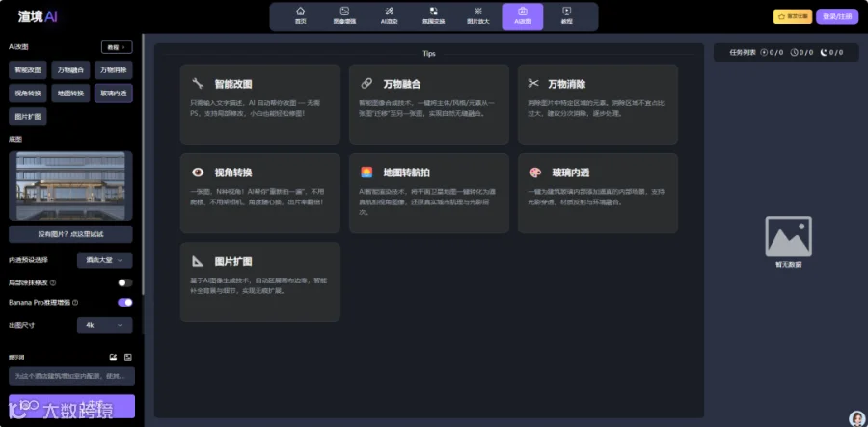
Task: Click the building base image thumbnail
Action: (x=70, y=186)
